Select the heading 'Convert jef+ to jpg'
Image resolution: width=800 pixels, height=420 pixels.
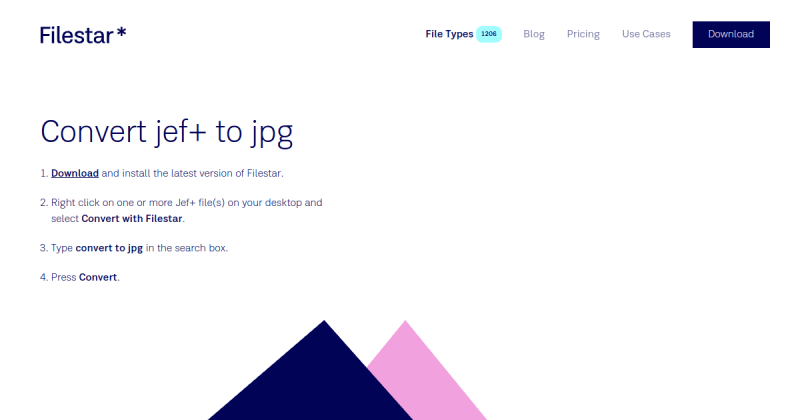click(x=167, y=132)
